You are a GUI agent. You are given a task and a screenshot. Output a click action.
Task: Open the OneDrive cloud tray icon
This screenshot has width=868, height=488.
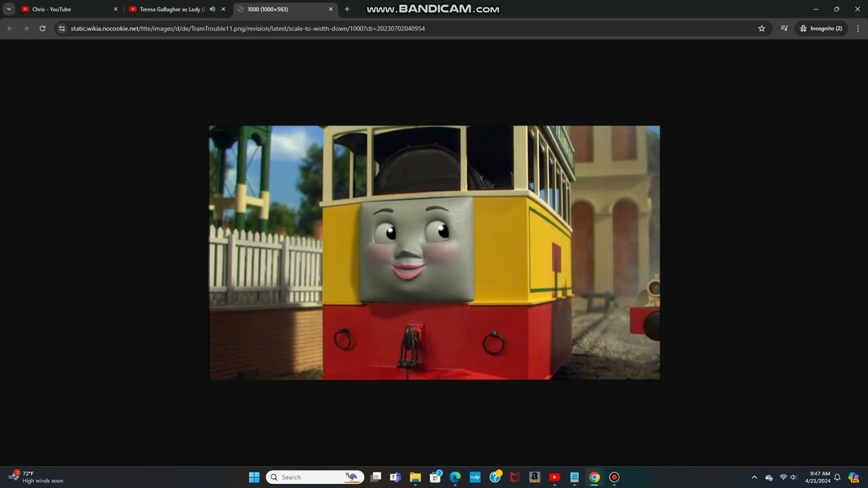pyautogui.click(x=769, y=477)
